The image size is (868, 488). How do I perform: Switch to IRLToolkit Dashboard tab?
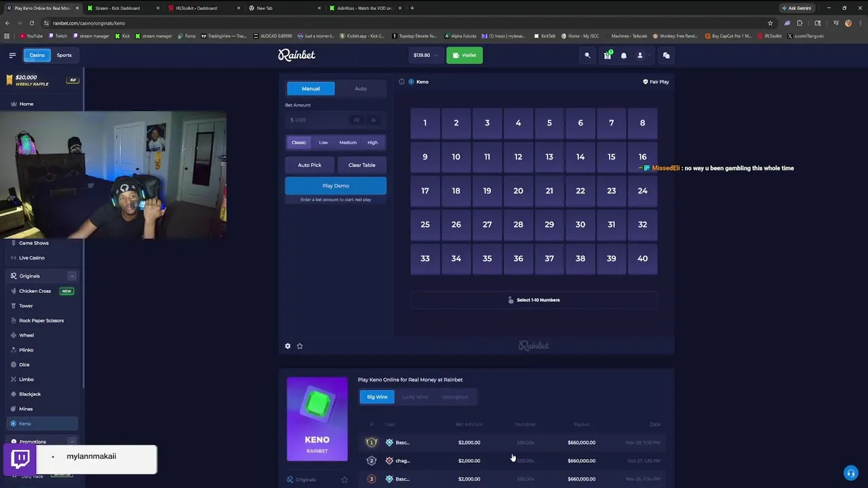203,8
